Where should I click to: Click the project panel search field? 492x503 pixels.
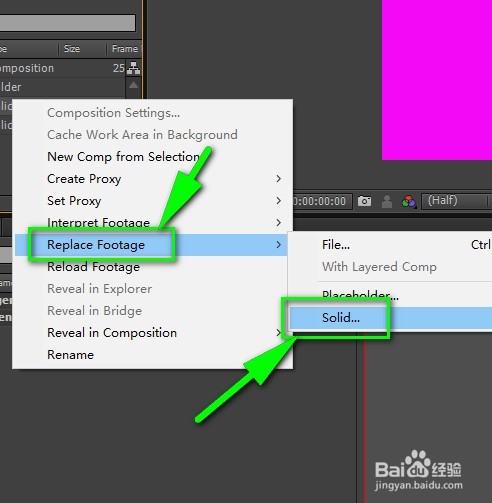[x=68, y=23]
